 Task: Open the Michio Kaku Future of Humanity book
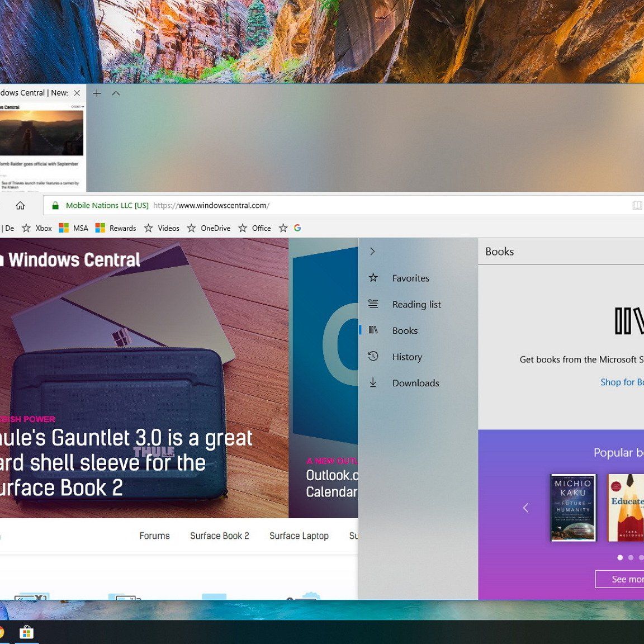(x=573, y=508)
